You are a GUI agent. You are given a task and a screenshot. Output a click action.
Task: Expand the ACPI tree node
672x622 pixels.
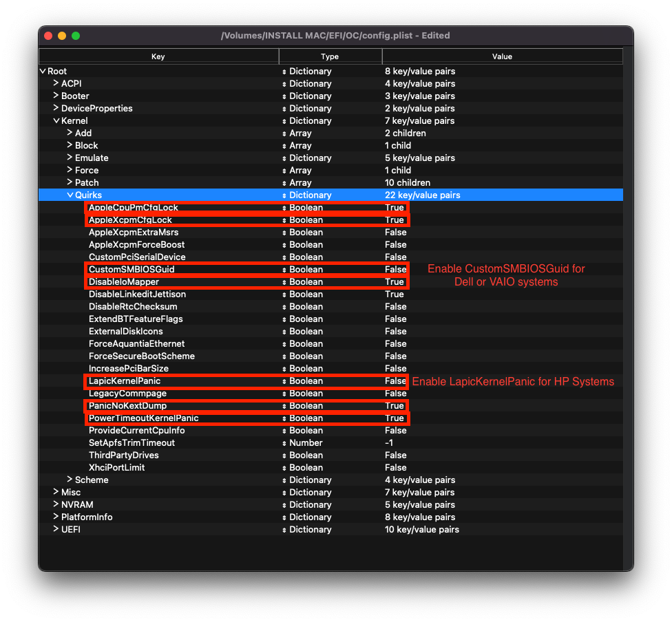click(x=56, y=83)
